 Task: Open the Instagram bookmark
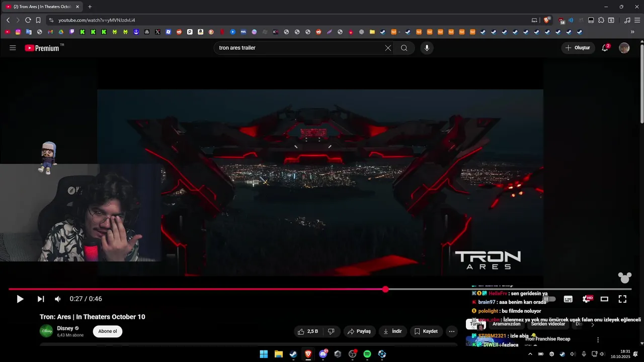coord(18,32)
